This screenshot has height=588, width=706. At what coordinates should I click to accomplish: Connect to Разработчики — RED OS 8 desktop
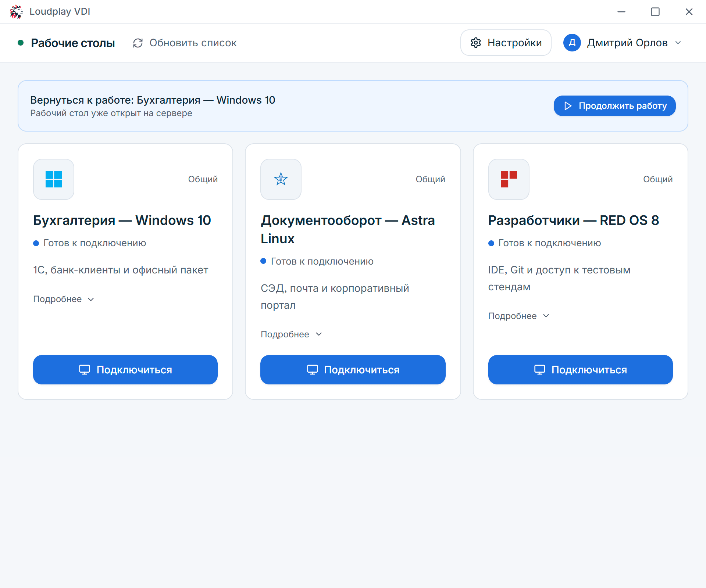click(580, 370)
